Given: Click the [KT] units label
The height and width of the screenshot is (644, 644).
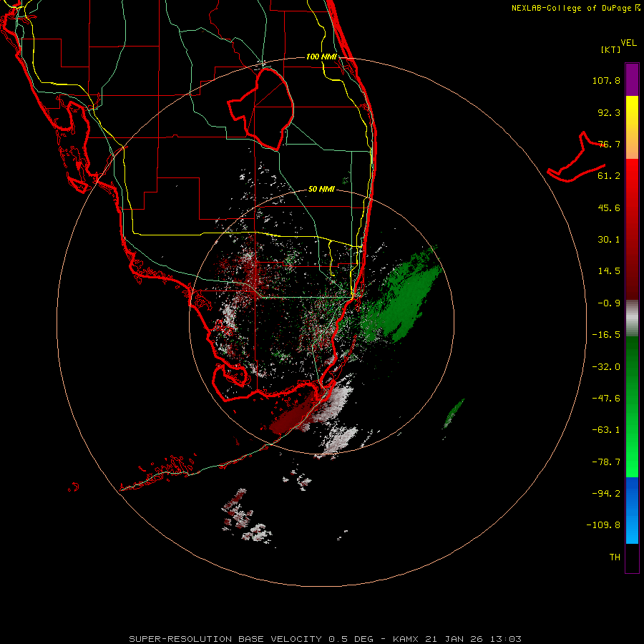Looking at the screenshot, I should click(611, 49).
